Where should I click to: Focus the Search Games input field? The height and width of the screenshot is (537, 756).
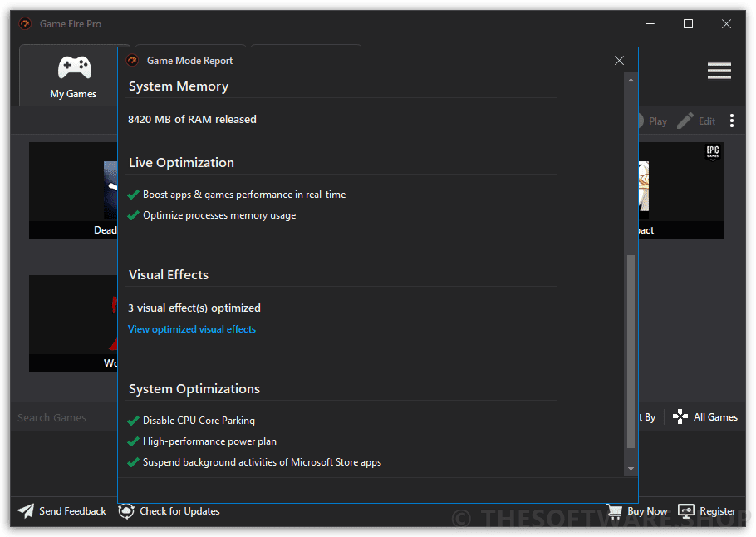pos(64,417)
